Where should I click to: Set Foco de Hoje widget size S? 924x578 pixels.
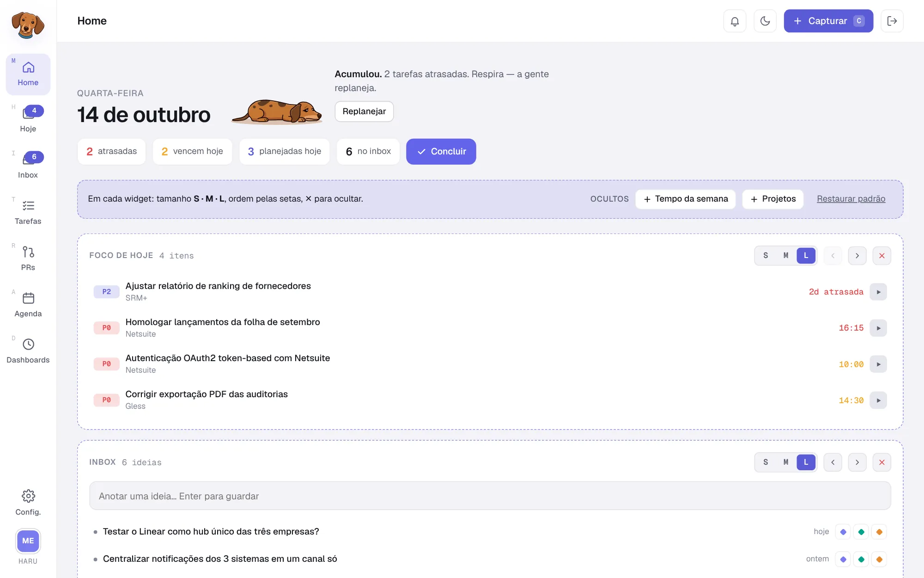click(x=766, y=256)
